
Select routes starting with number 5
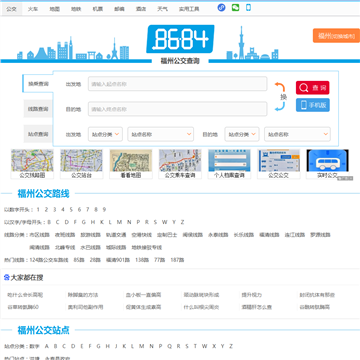[71, 210]
